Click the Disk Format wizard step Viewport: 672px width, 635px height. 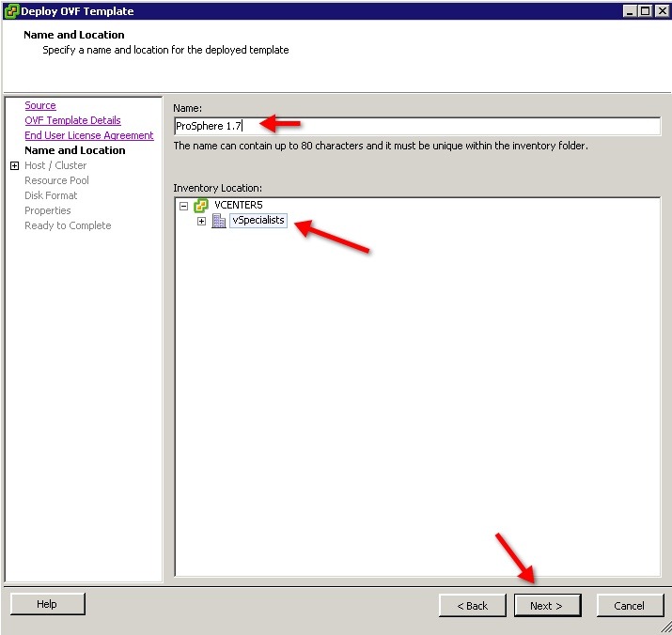click(x=51, y=195)
